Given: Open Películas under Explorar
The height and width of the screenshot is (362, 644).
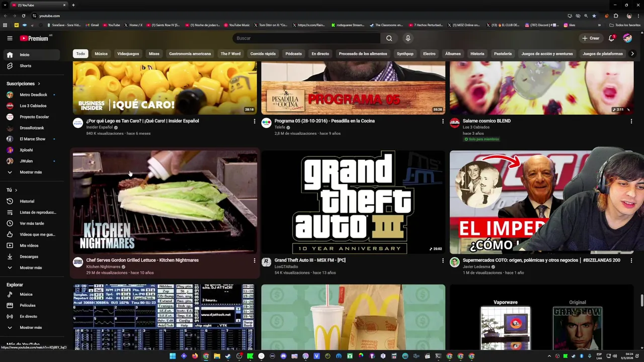Looking at the screenshot, I should point(33,305).
